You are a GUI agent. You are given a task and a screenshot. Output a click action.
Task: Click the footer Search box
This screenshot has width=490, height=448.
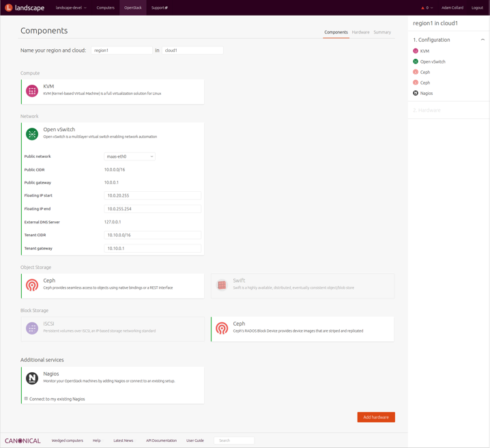click(x=234, y=440)
